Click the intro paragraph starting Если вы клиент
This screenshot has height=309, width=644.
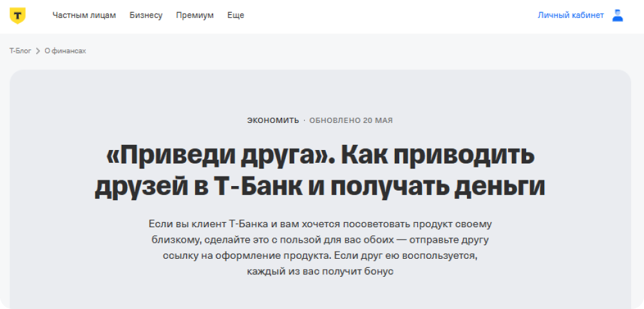(x=320, y=224)
